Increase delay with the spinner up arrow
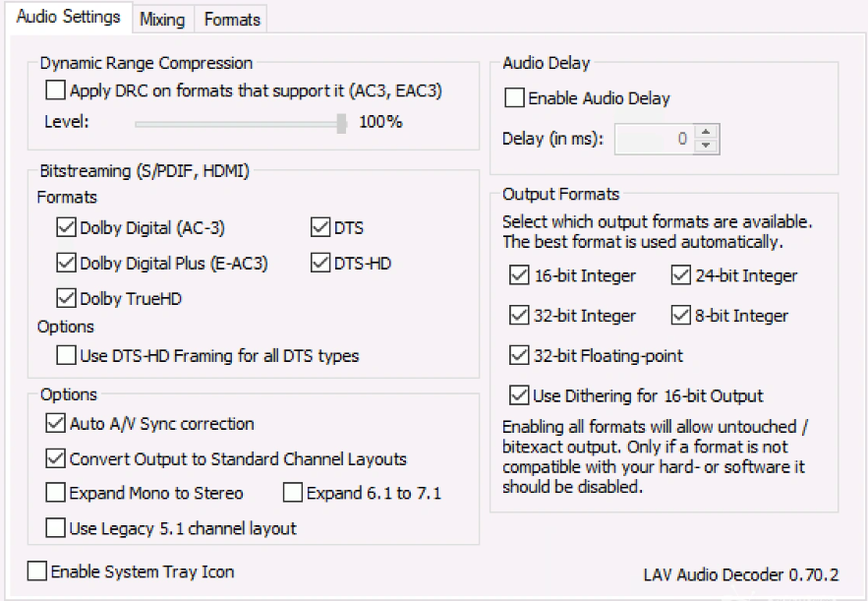This screenshot has height=601, width=868. pyautogui.click(x=706, y=132)
